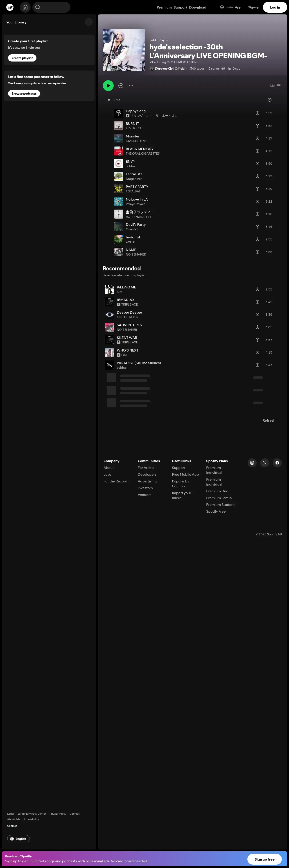Add Fantasista to Liked Songs
This screenshot has height=868, width=289.
[257, 176]
